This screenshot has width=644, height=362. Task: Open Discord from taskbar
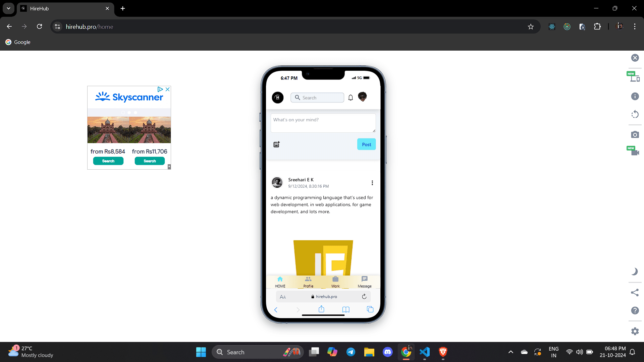[388, 352]
